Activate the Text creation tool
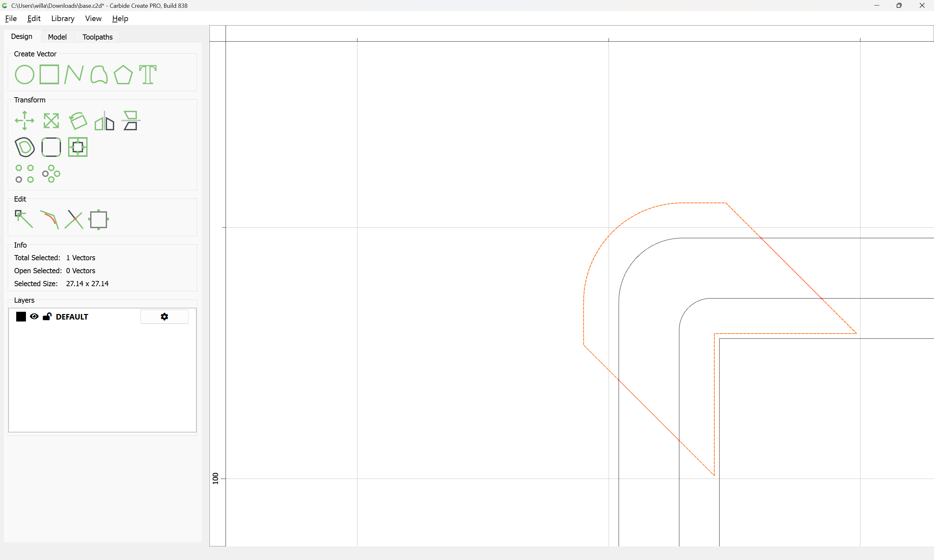This screenshot has height=560, width=934. pos(148,74)
